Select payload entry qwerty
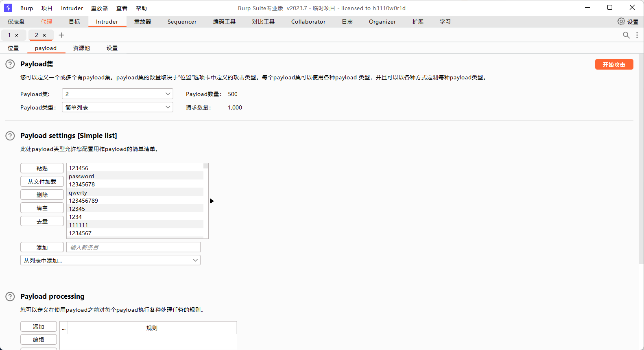The image size is (644, 350). point(135,192)
